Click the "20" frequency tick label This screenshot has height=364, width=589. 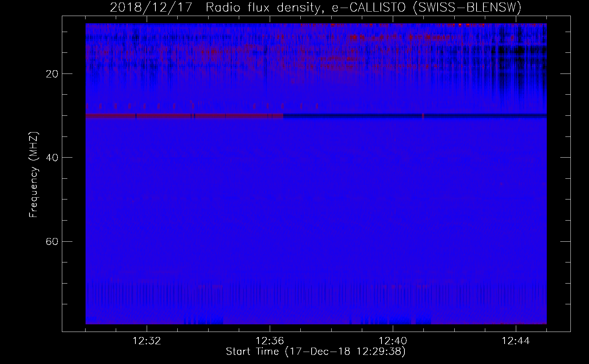(x=52, y=74)
